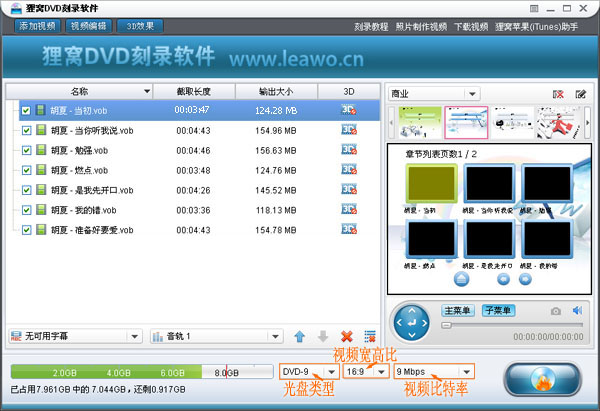
Task: Click the video file icon of 胡夏 - 我的错.vob
Action: [41, 210]
